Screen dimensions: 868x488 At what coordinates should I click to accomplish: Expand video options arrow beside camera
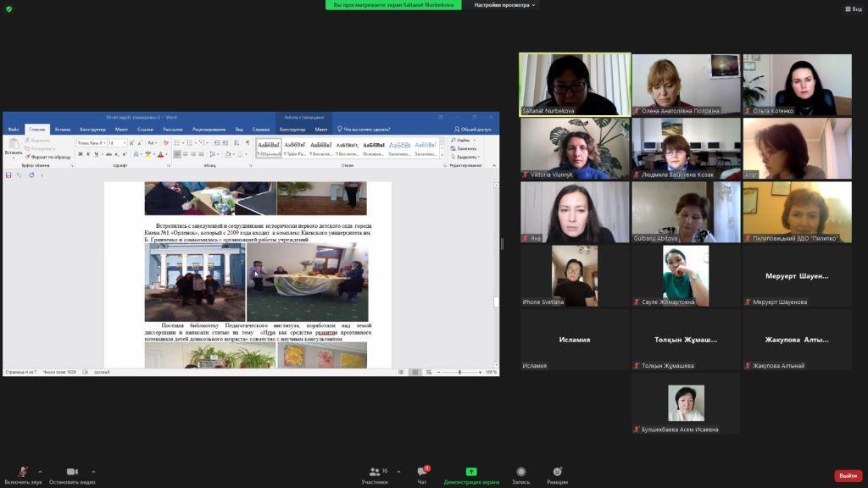click(93, 472)
